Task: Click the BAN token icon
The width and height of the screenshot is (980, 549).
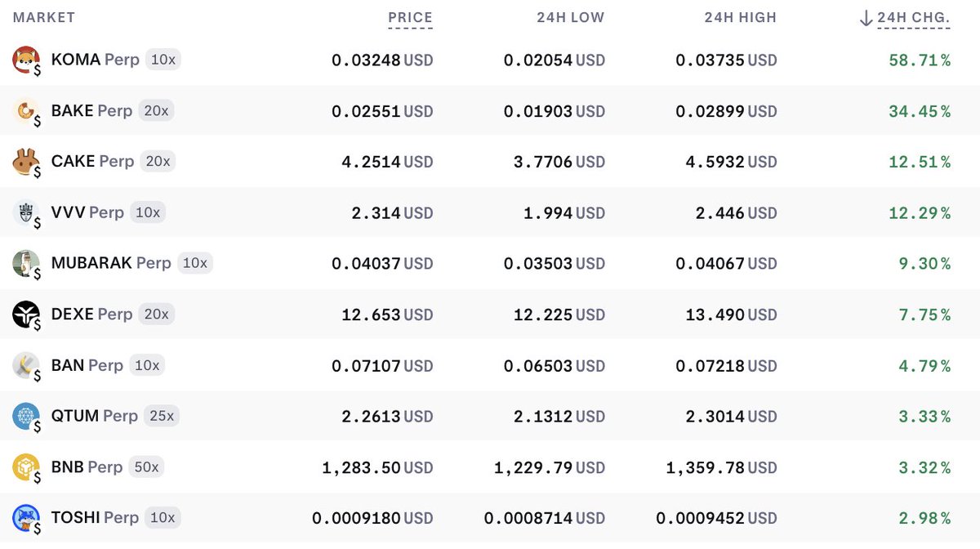Action: tap(25, 365)
